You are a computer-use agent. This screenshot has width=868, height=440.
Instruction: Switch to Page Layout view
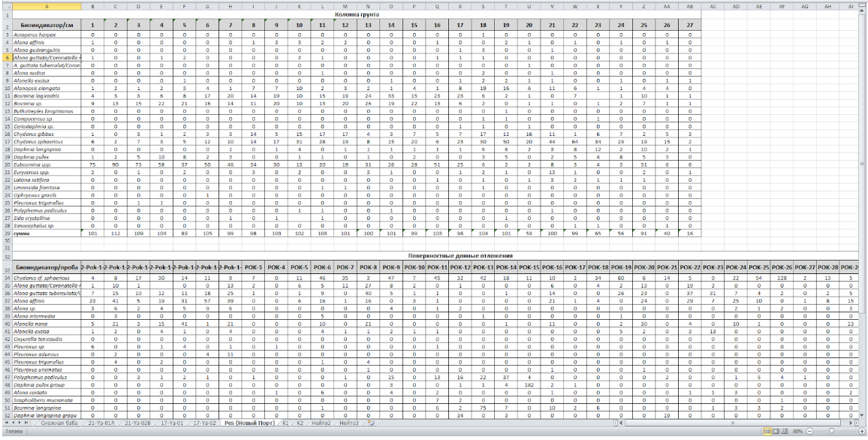coord(774,432)
